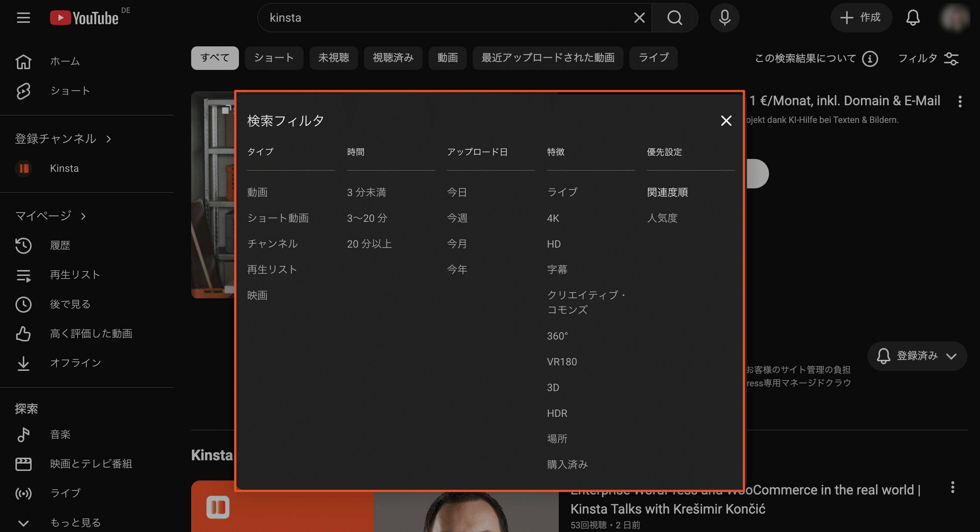The image size is (980, 532).
Task: Filter upload date 今年
Action: click(457, 270)
